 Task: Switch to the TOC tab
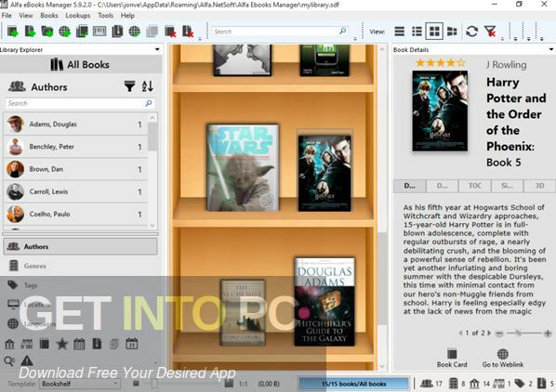(475, 186)
